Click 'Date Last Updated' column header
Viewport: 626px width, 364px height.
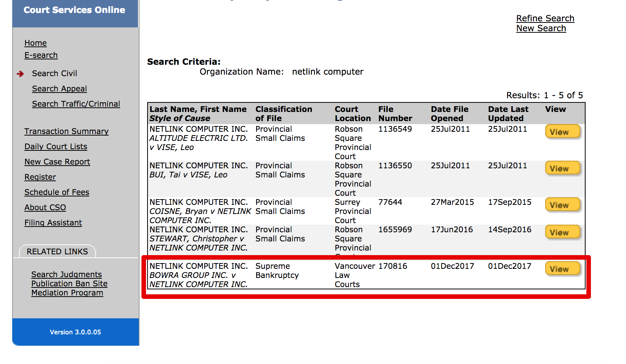(x=508, y=114)
